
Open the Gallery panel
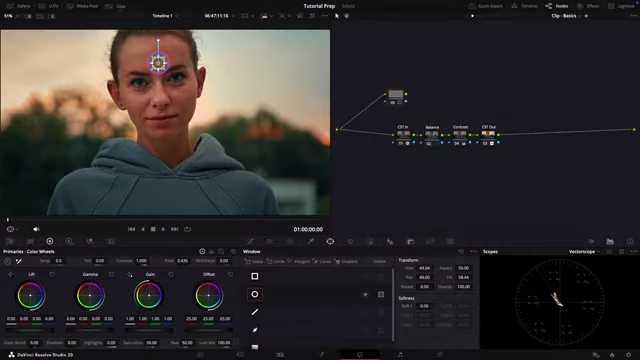[18, 6]
